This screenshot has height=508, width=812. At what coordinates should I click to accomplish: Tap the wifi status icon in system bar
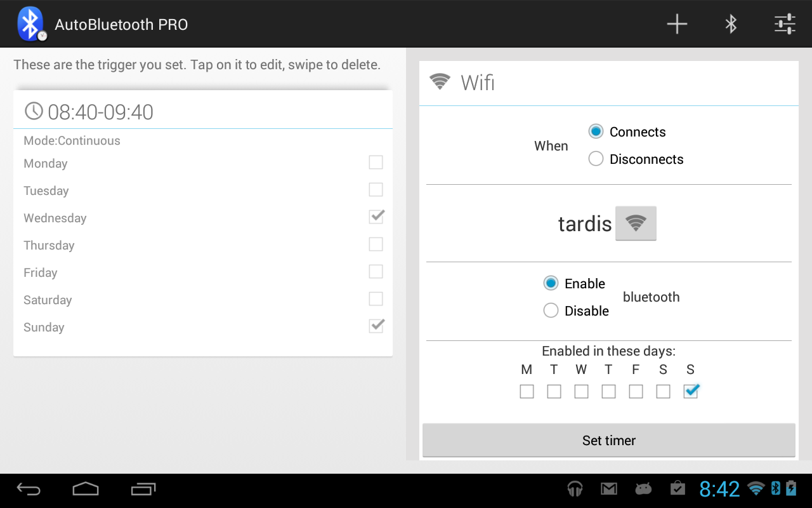click(756, 488)
